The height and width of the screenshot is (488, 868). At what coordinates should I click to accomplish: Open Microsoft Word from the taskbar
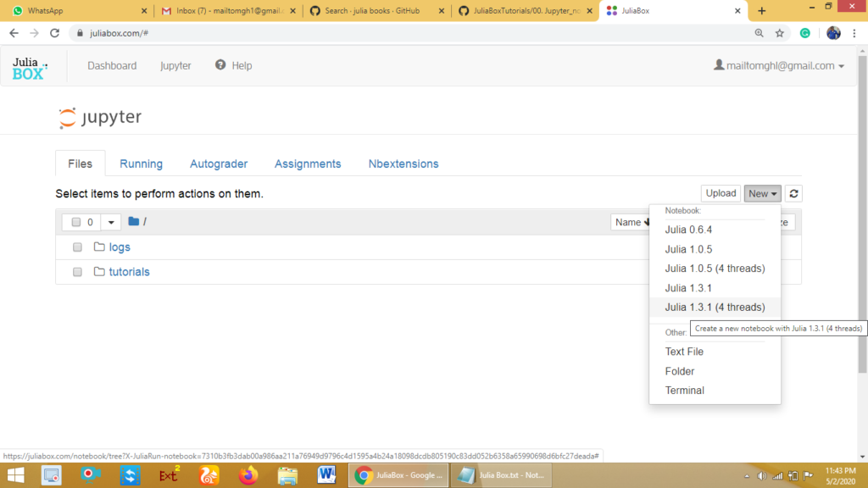pos(326,475)
